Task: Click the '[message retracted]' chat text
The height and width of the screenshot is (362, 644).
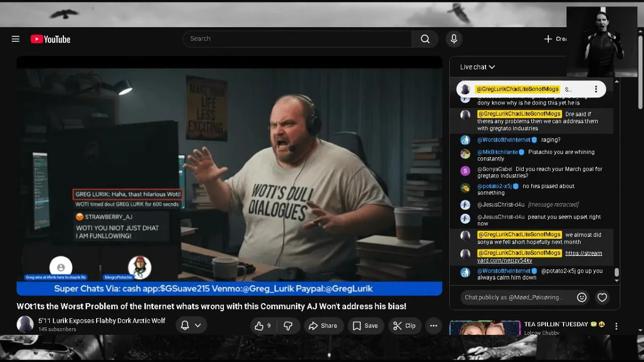Action: (x=553, y=205)
